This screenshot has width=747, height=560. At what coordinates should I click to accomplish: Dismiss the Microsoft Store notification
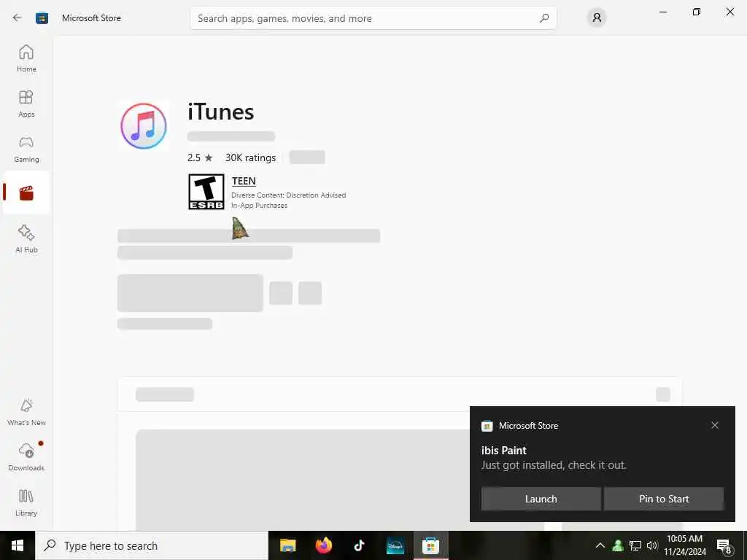point(715,425)
